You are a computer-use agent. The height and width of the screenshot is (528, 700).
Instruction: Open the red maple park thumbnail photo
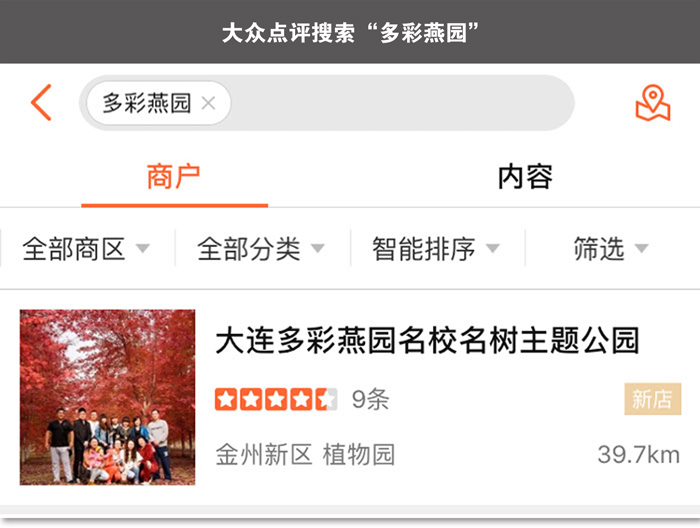(108, 397)
